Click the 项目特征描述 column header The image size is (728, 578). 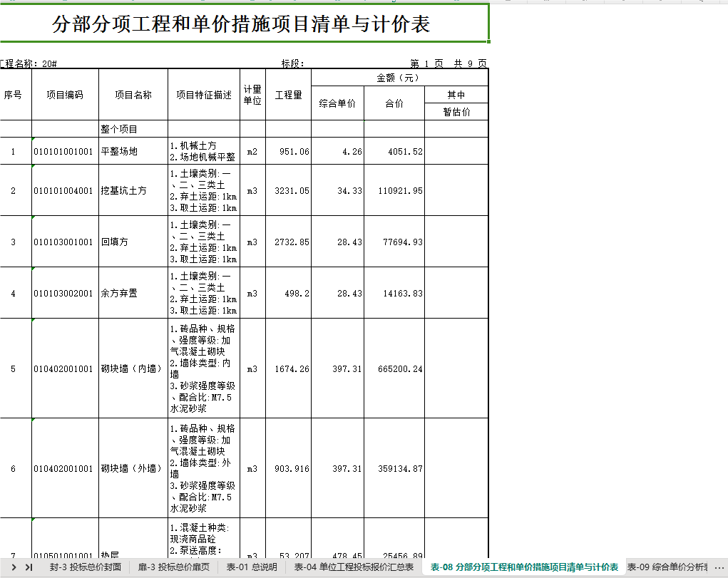(204, 95)
